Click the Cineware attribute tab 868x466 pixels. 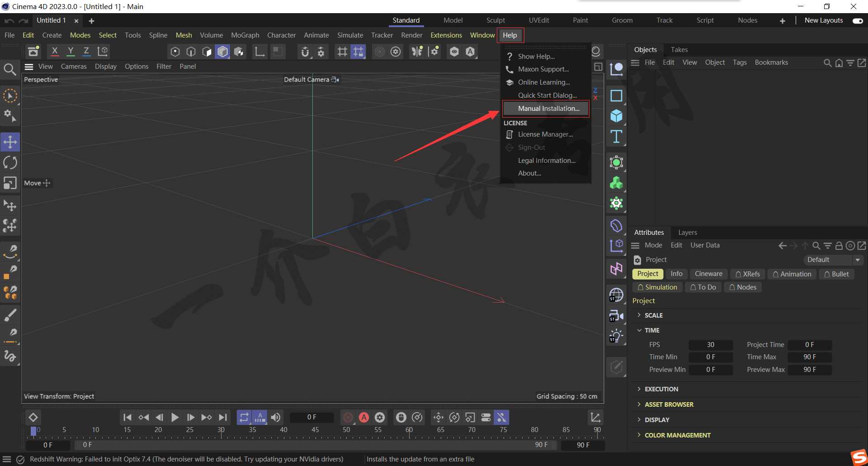click(x=708, y=274)
